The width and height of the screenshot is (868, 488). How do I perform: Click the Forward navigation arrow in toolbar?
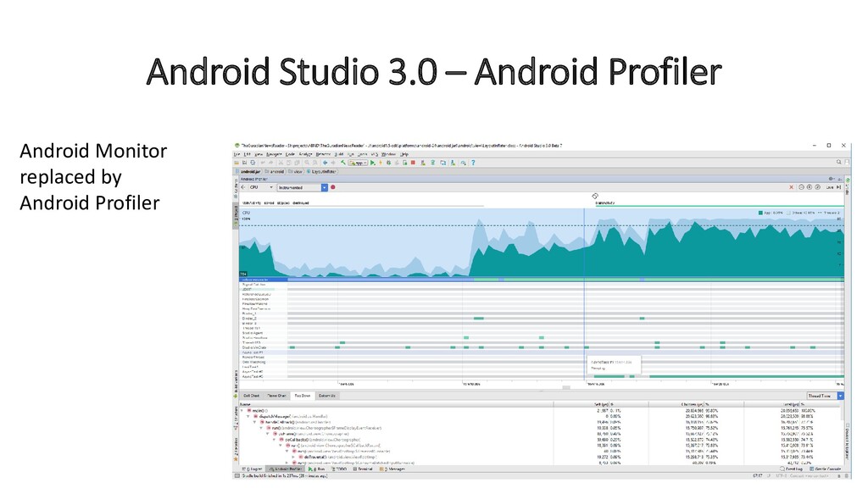click(332, 163)
